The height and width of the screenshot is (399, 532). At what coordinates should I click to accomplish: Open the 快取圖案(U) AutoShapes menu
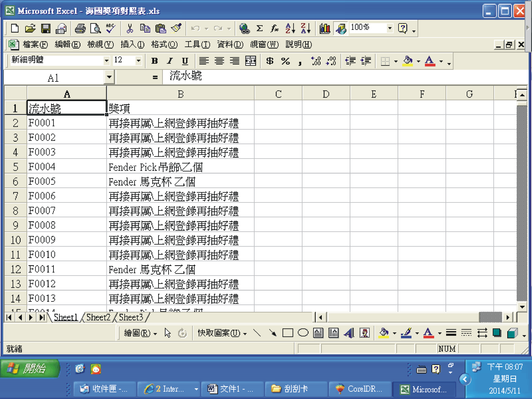(x=222, y=333)
